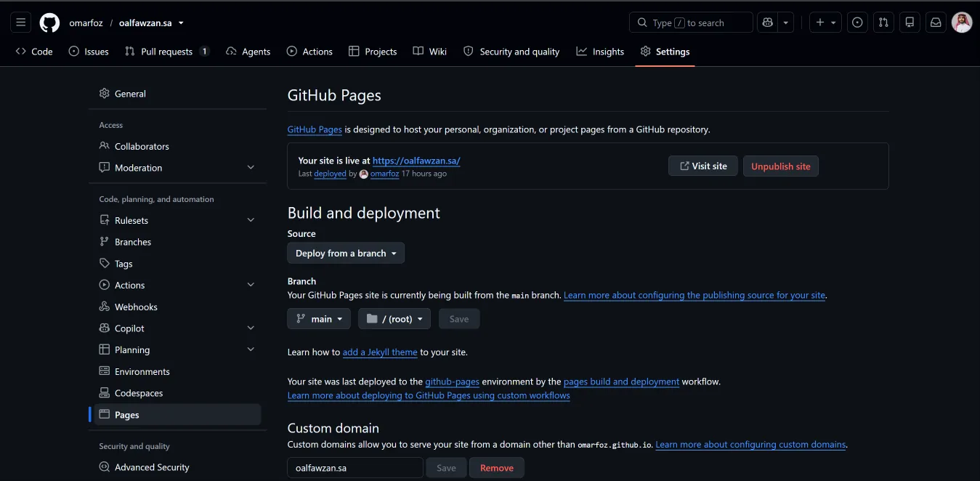Switch to the Pull requests tab
This screenshot has height=481, width=980.
(167, 52)
